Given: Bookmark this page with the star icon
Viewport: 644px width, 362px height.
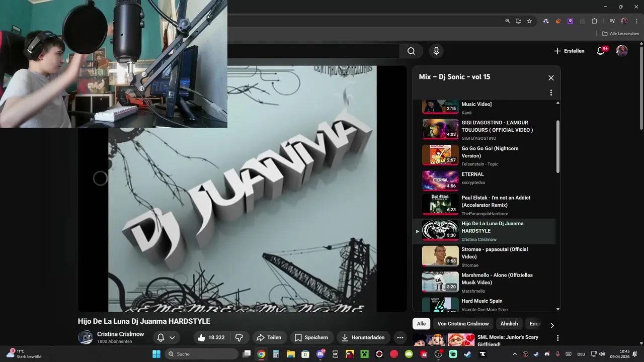Looking at the screenshot, I should coord(529,21).
